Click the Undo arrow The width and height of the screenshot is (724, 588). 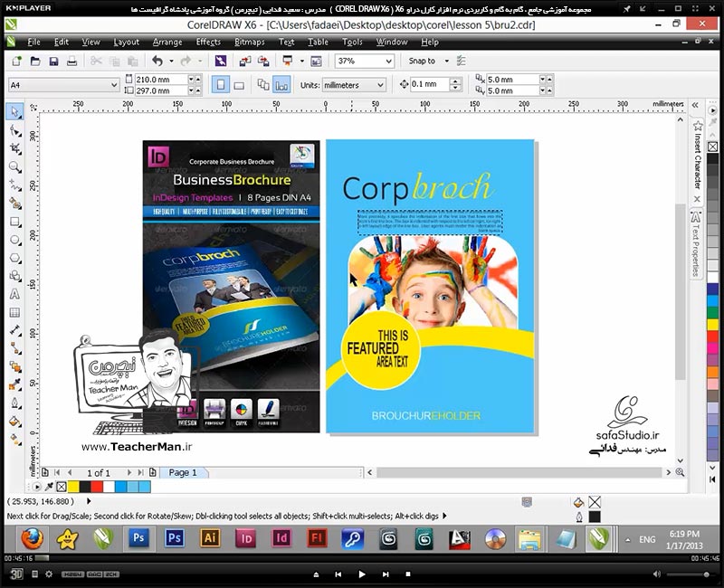(x=157, y=61)
